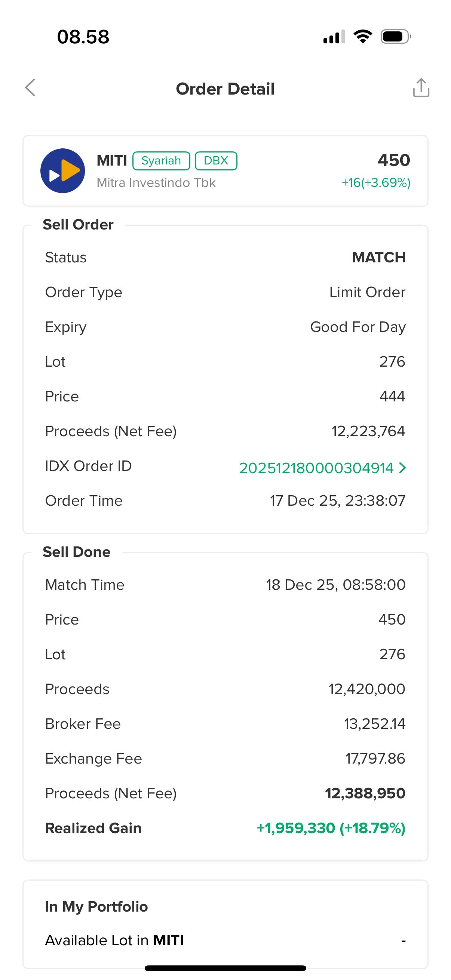Open the MITI ticker symbol text

(111, 161)
